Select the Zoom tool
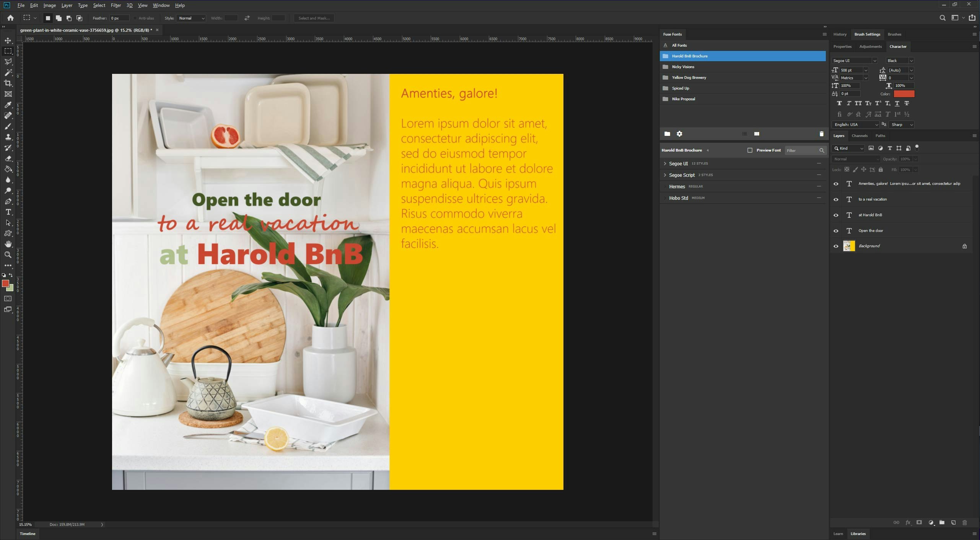Image resolution: width=980 pixels, height=540 pixels. click(x=8, y=255)
